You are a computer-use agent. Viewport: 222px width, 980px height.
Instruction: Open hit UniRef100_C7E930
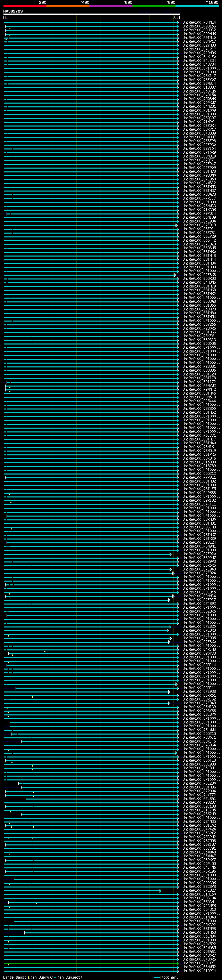click(199, 145)
